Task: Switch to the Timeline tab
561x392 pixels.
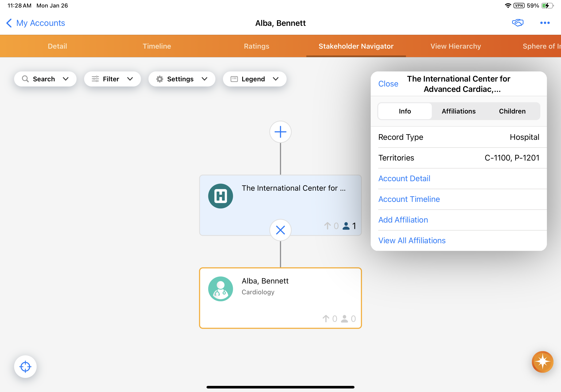Action: (157, 46)
